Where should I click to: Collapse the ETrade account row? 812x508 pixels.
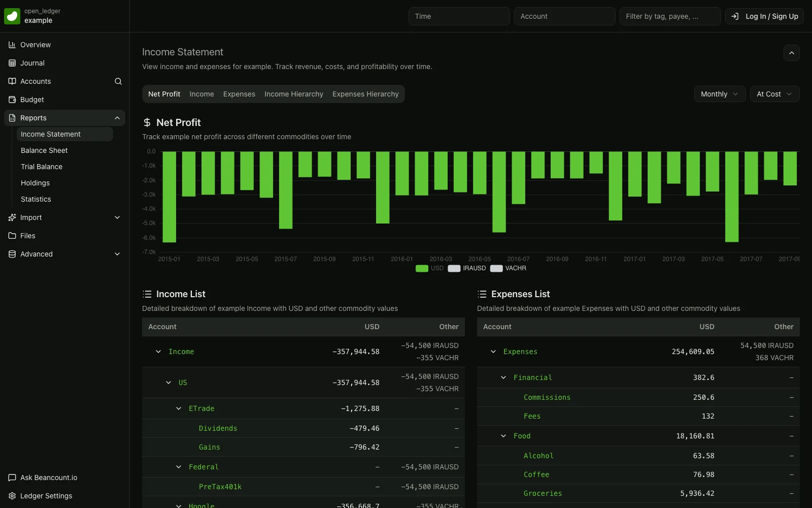click(179, 408)
